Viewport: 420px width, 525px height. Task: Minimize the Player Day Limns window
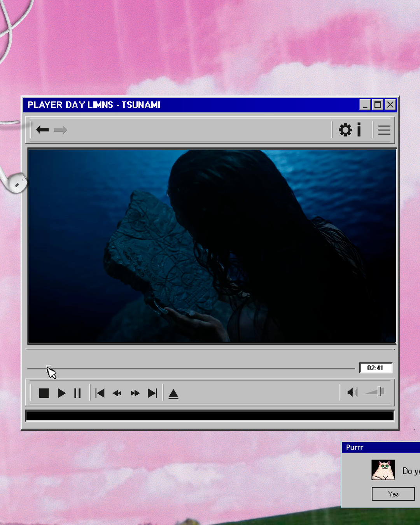coord(365,105)
